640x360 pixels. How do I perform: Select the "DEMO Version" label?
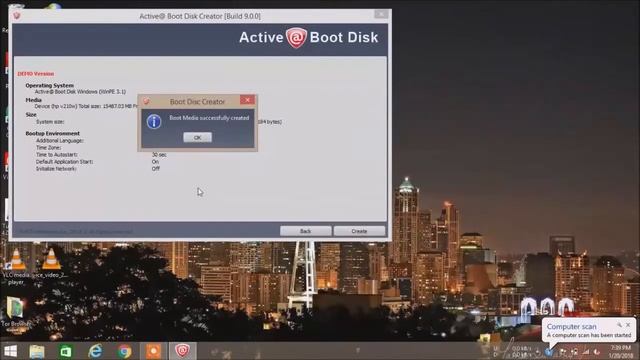tap(36, 74)
